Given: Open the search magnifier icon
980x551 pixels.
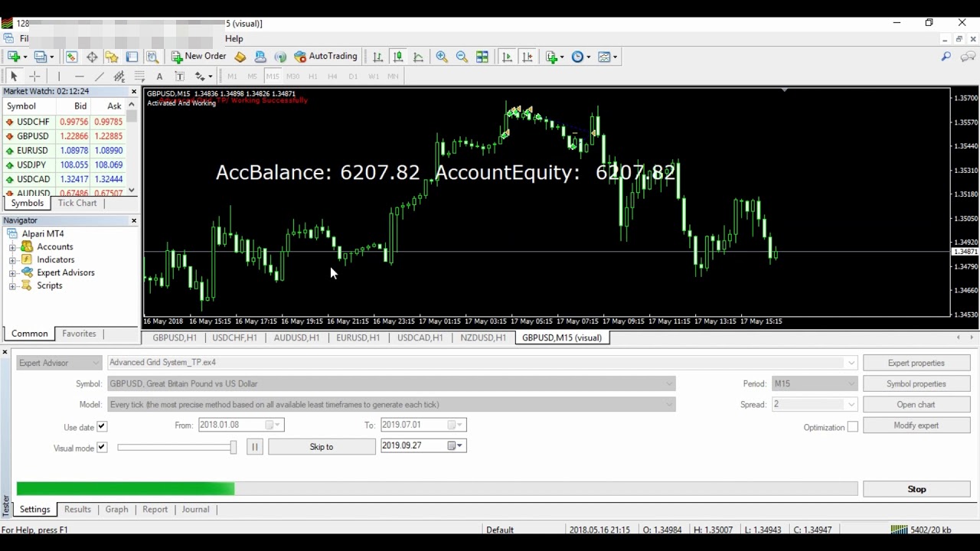Looking at the screenshot, I should (x=946, y=57).
